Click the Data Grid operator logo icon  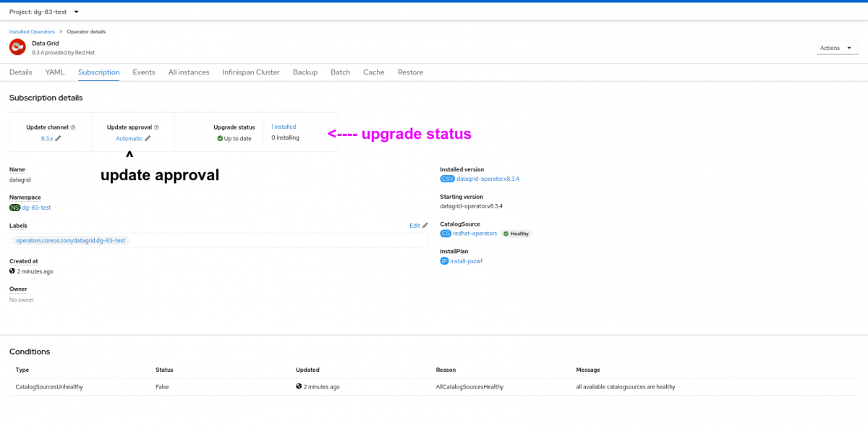point(17,47)
